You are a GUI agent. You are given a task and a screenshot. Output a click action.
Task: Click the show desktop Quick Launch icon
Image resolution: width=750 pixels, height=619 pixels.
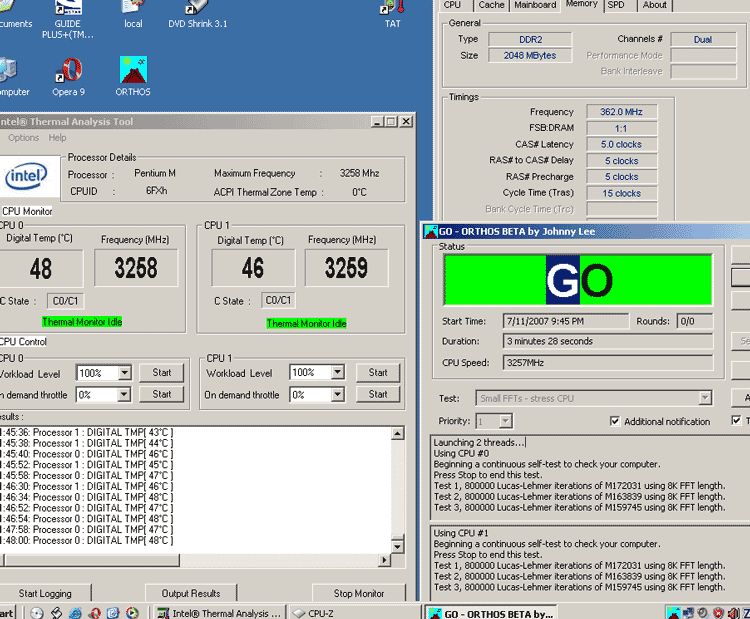(x=56, y=613)
